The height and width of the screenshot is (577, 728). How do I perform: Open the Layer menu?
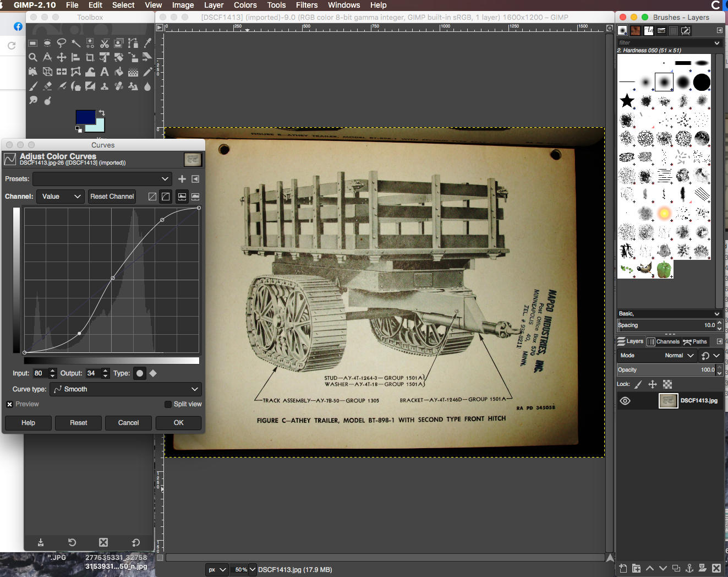coord(214,5)
